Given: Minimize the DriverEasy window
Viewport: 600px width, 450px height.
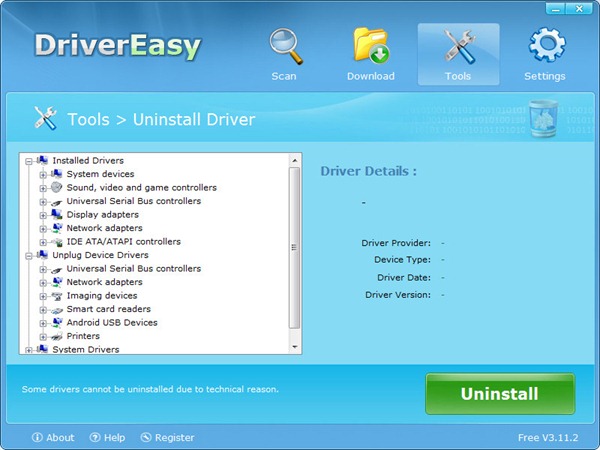Looking at the screenshot, I should click(556, 8).
